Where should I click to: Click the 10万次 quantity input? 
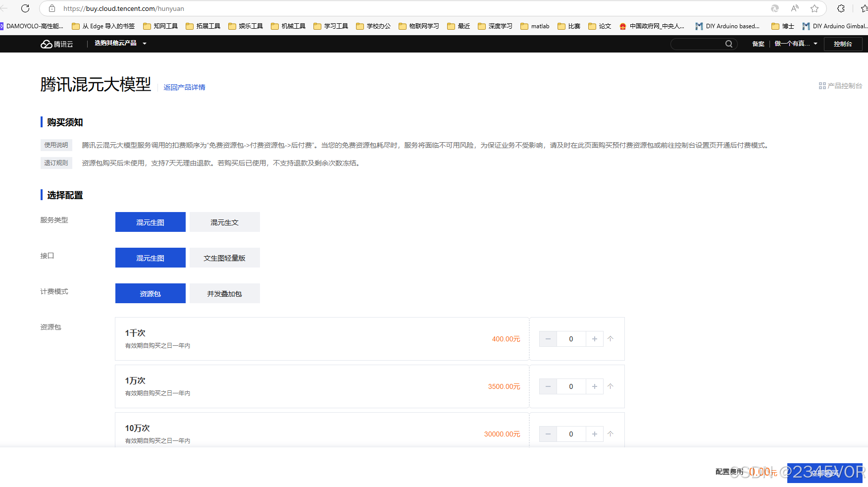[x=571, y=434]
